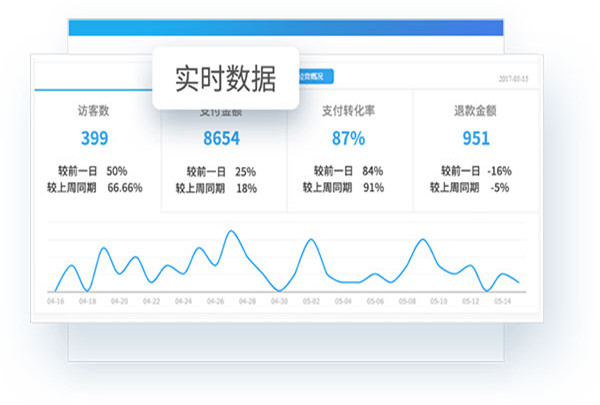Click the payment amount value 8654

click(222, 138)
